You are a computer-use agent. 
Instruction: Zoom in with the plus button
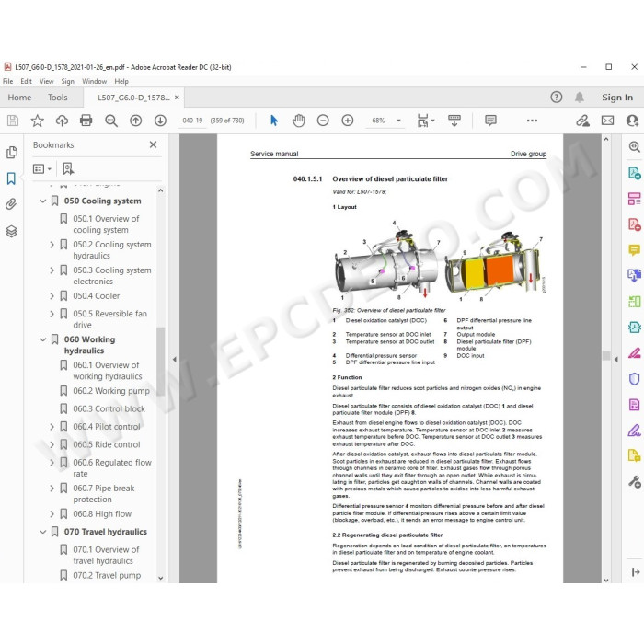[x=348, y=121]
